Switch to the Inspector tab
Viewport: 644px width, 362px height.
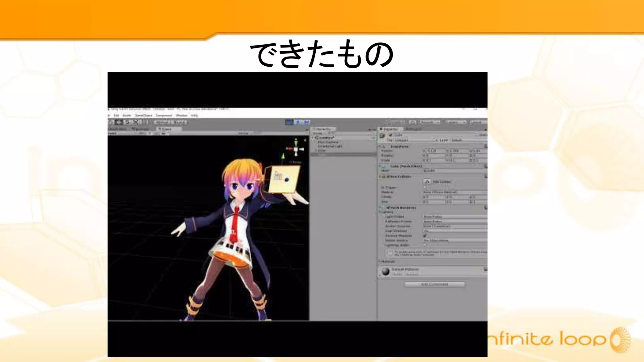pyautogui.click(x=390, y=129)
